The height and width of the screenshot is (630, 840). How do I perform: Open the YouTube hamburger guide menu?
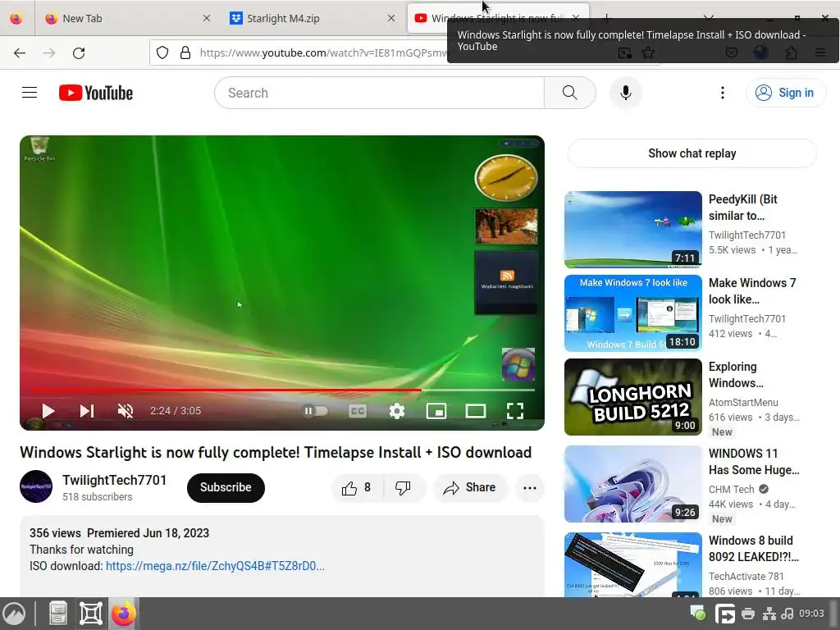[30, 93]
